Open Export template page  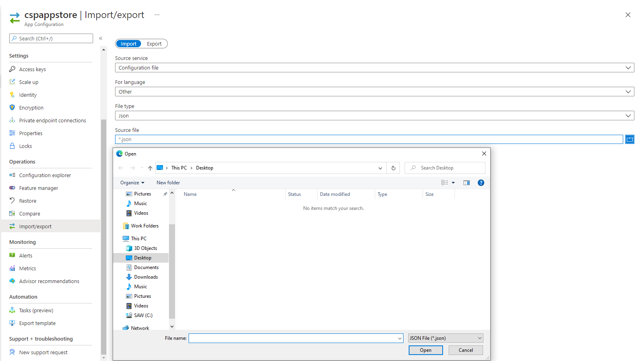[37, 323]
